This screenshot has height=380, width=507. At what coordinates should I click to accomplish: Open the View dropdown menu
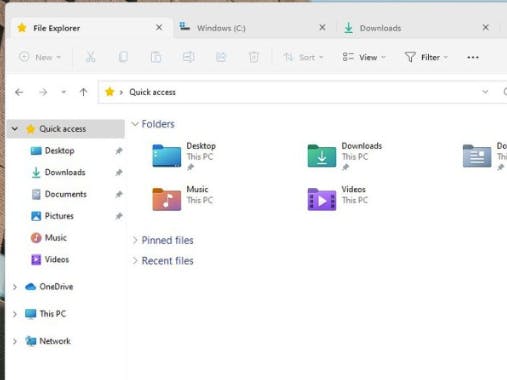click(364, 57)
